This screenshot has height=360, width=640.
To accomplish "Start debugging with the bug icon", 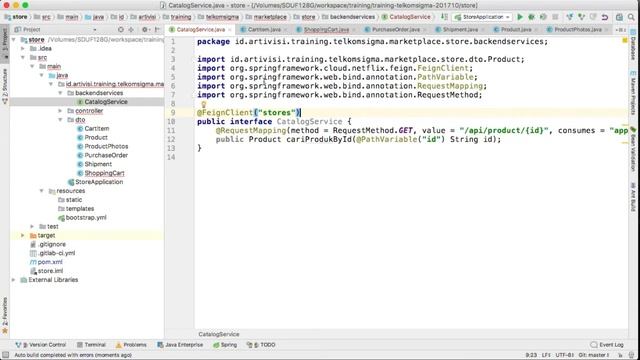I will tap(531, 17).
